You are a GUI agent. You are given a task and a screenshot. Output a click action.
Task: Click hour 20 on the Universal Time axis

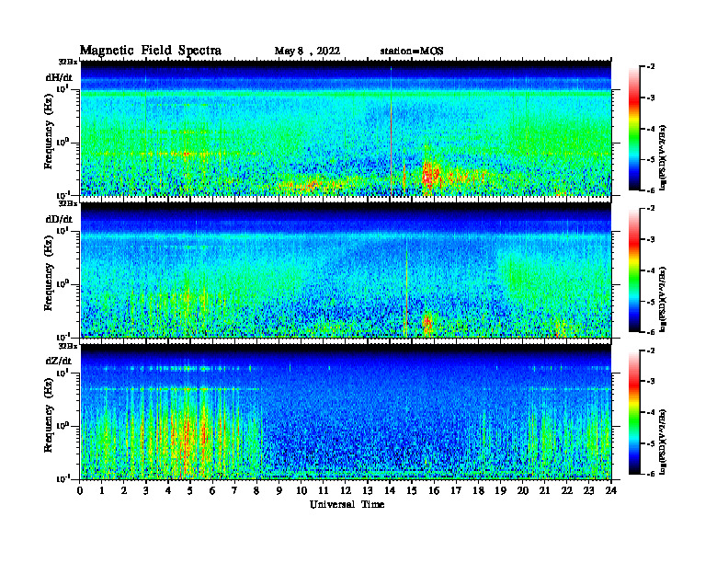click(523, 491)
